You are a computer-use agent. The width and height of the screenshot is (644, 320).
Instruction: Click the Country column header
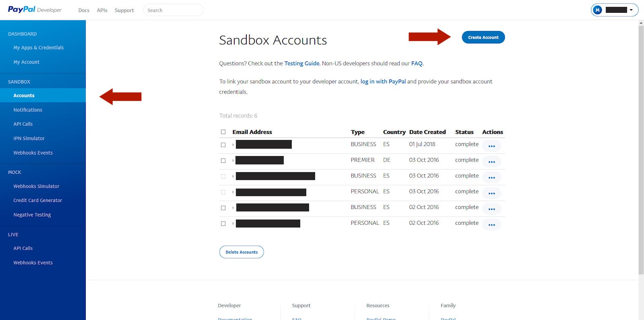pos(394,132)
